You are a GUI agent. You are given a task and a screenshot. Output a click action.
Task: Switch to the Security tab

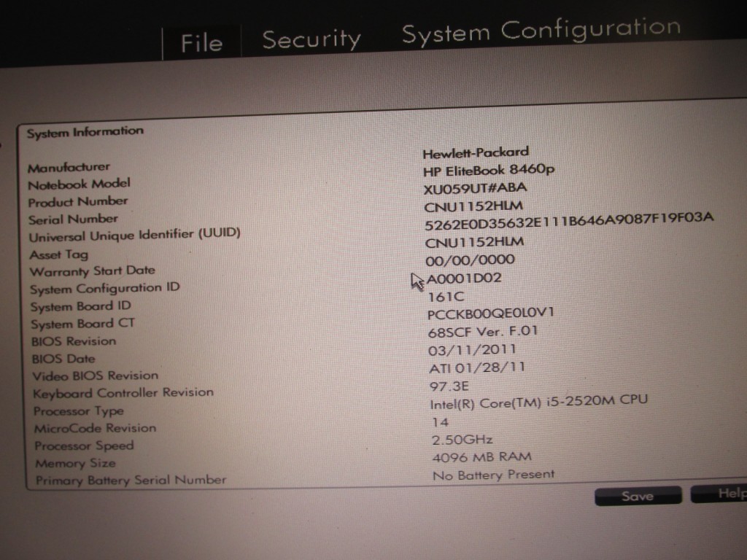pyautogui.click(x=311, y=39)
